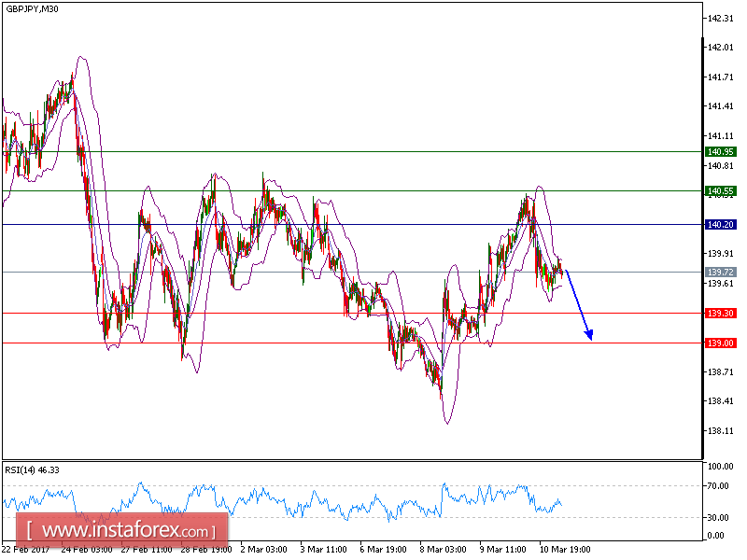Click the 139.30 support price tag
The height and width of the screenshot is (560, 747).
point(719,315)
